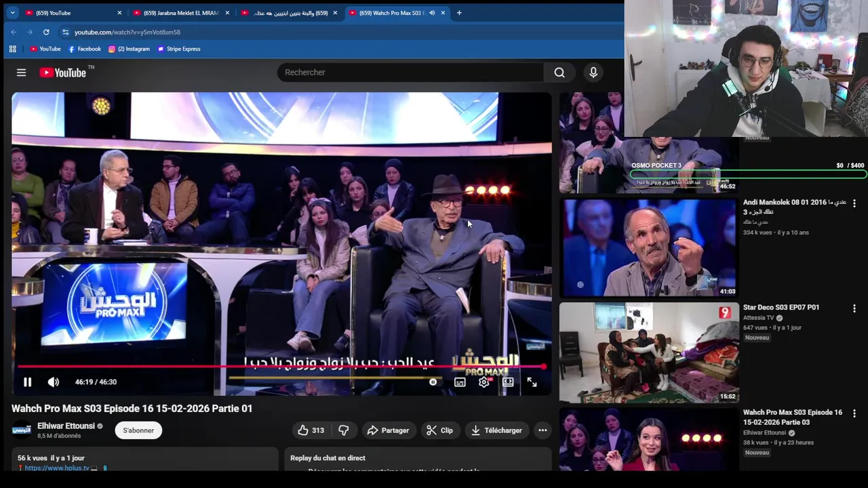The image size is (868, 488).
Task: Open the browser apps grid icon
Action: click(x=12, y=49)
